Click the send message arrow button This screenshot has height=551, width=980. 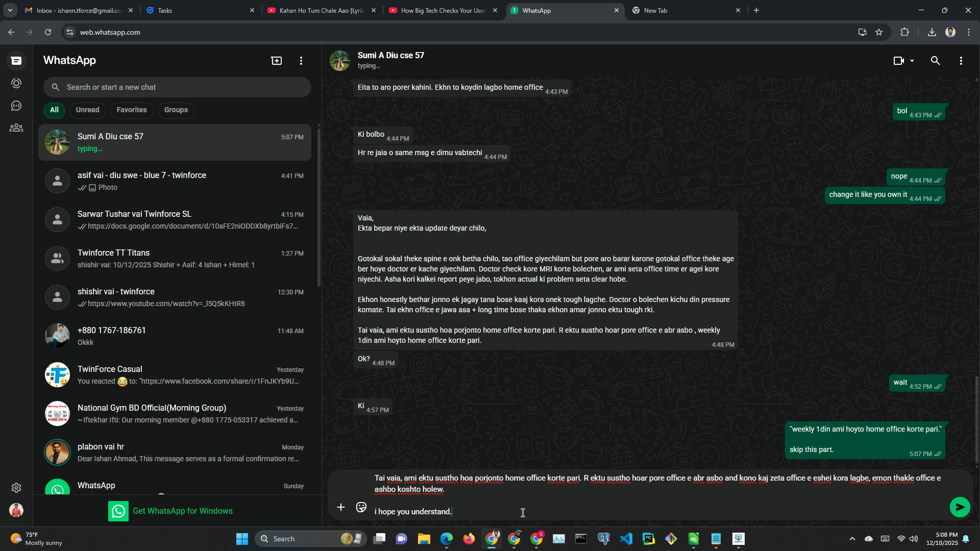pos(960,507)
